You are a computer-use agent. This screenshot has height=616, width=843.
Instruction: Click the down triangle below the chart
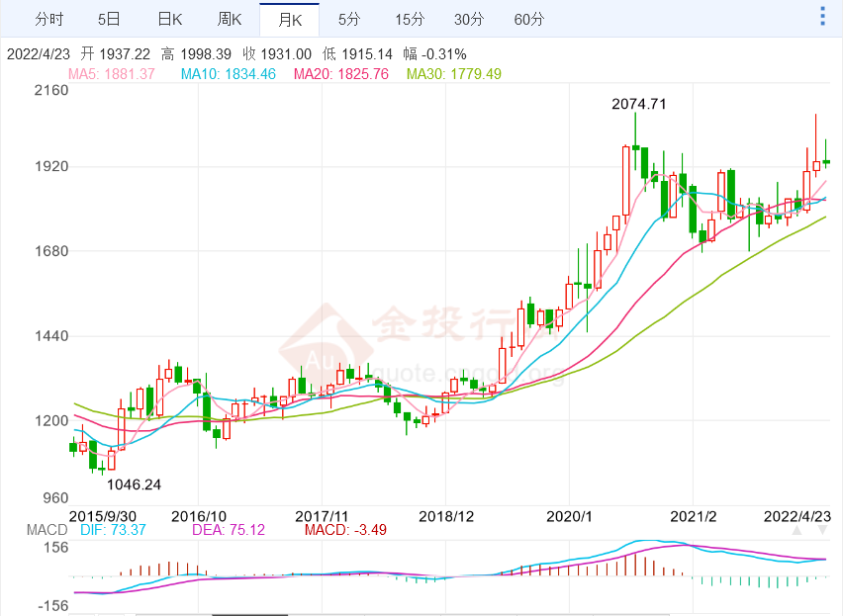pos(824,531)
